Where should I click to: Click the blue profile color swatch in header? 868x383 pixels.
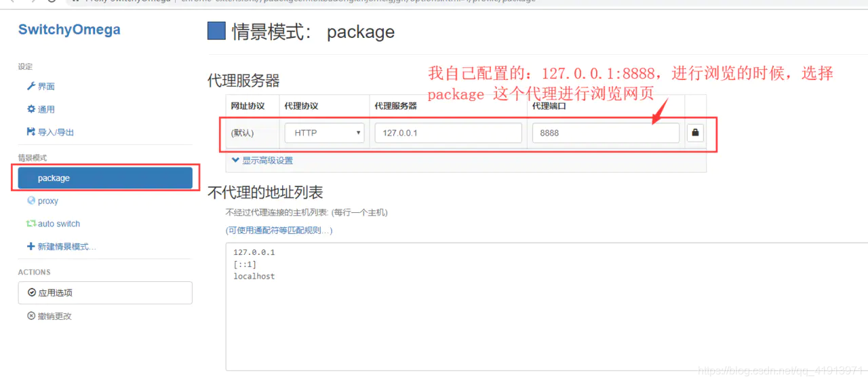[x=216, y=31]
